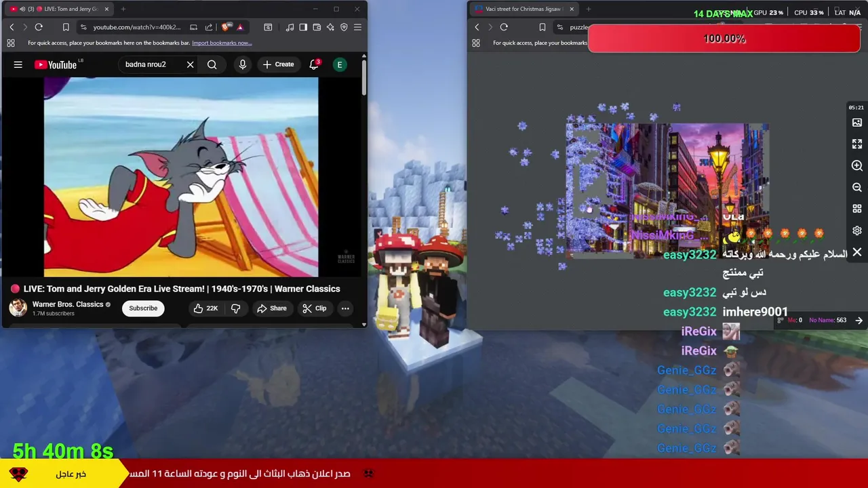The image size is (868, 488).
Task: Click the assembled Vaci street puzzle image
Action: 668,190
